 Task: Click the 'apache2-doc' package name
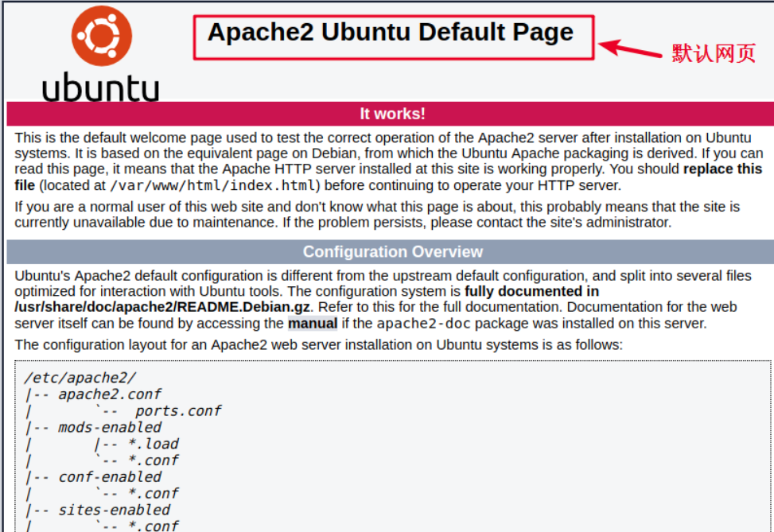point(423,324)
